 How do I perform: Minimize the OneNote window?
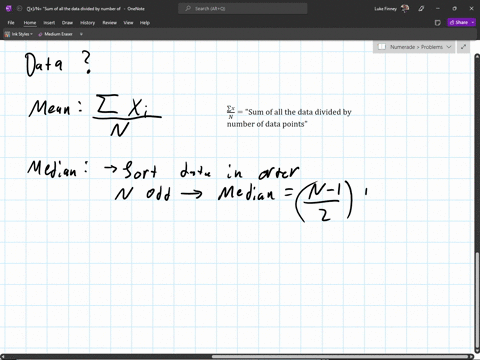tap(438, 9)
